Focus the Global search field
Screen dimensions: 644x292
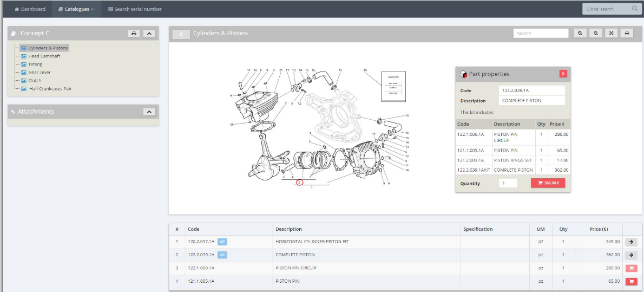(607, 9)
